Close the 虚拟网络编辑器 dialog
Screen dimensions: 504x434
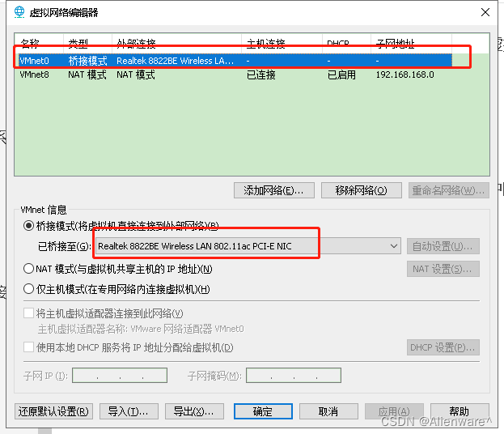click(485, 12)
